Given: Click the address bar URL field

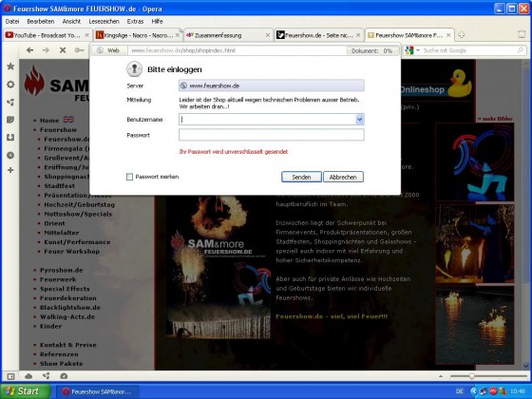Looking at the screenshot, I should (237, 50).
